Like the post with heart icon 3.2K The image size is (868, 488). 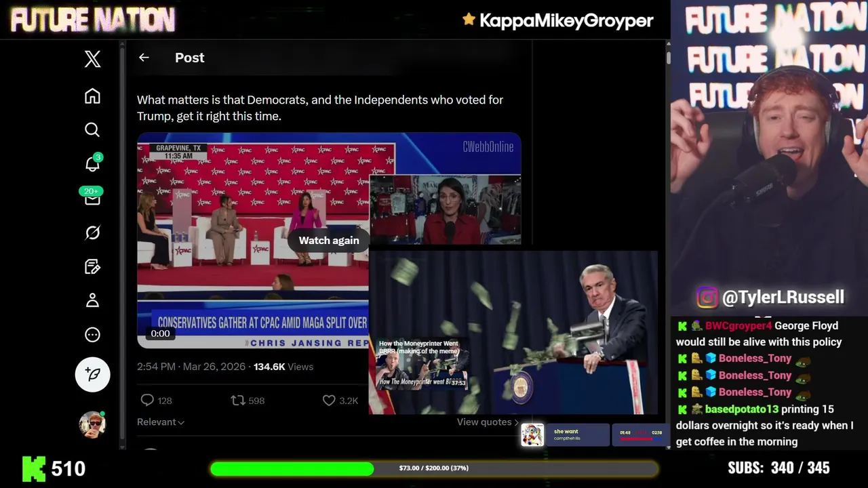pyautogui.click(x=340, y=401)
